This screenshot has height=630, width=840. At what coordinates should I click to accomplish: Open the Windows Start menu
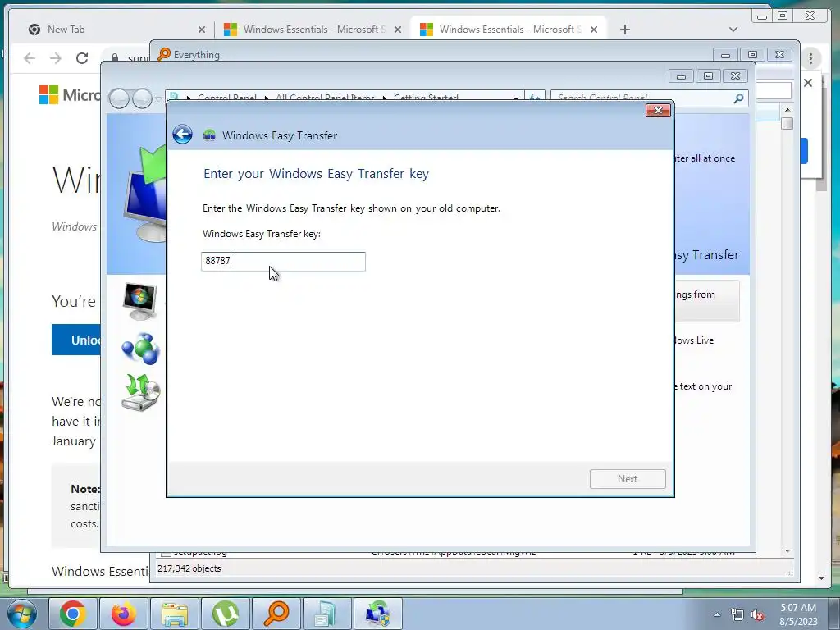[x=22, y=614]
